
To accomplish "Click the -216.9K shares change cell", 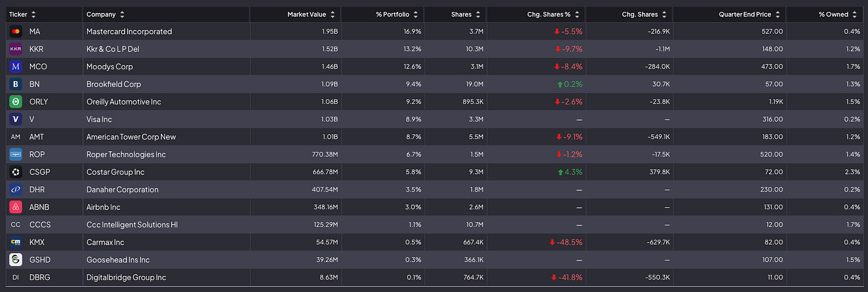I will pyautogui.click(x=658, y=32).
